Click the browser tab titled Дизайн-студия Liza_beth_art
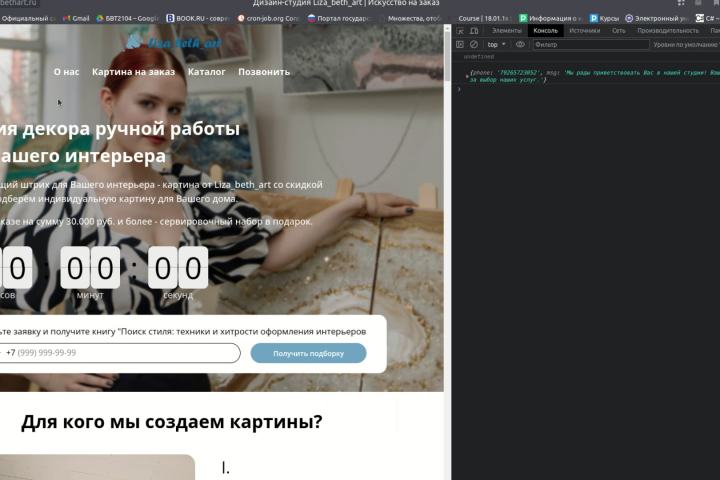 [x=345, y=3]
